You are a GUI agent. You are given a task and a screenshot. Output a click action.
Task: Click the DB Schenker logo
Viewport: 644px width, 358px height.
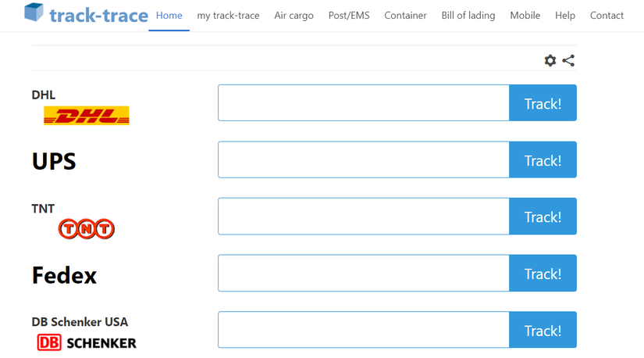87,342
